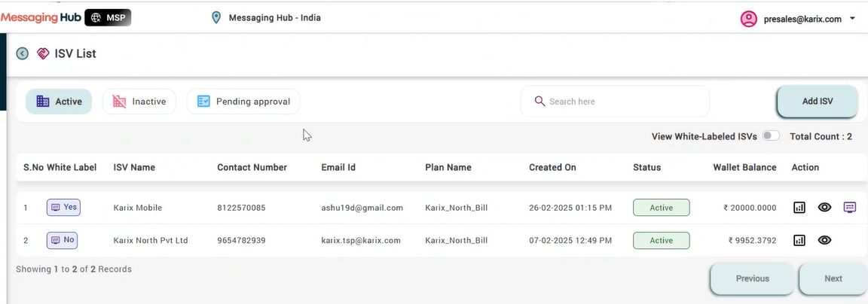Open wallet report icon for Karix Mobile

click(799, 208)
